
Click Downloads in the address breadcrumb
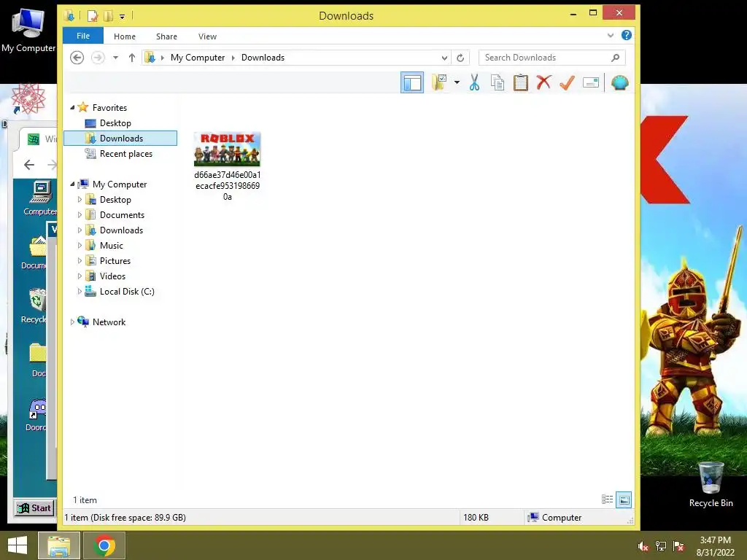pos(263,58)
